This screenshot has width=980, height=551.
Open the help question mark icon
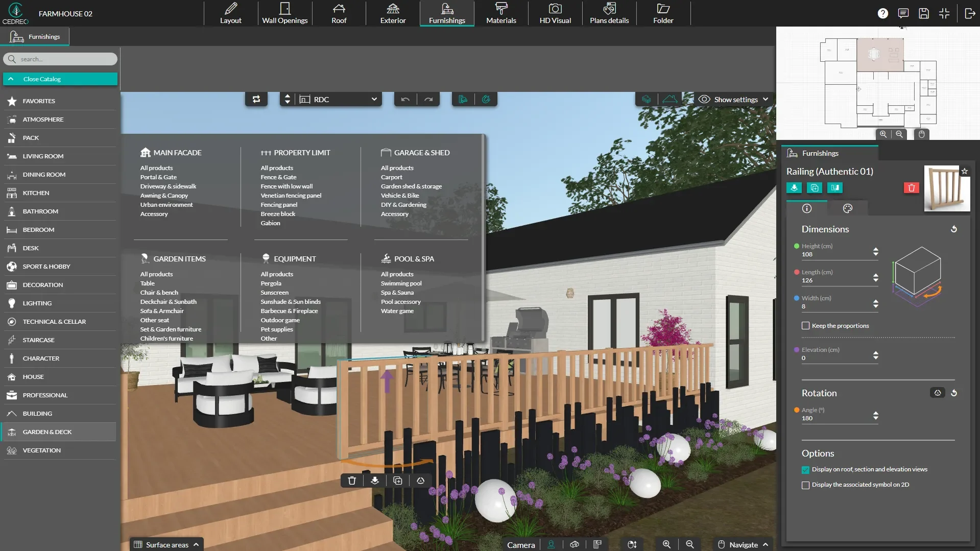tap(882, 13)
